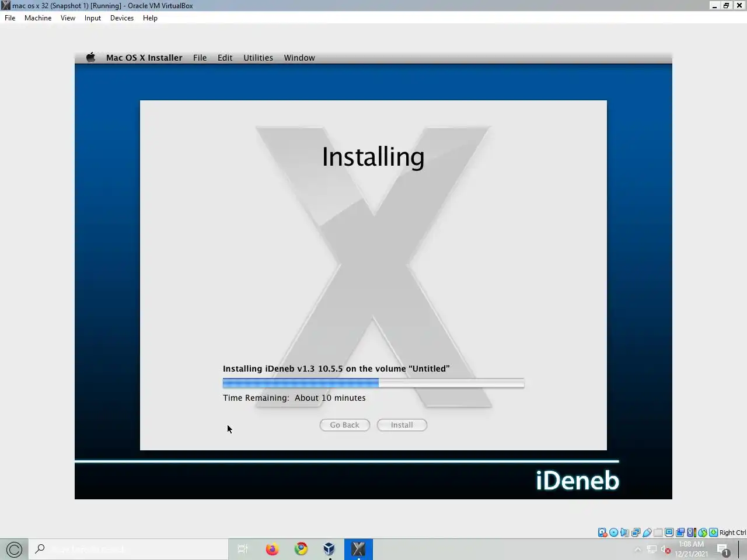The height and width of the screenshot is (560, 747).
Task: Click the network tray icon
Action: click(x=652, y=549)
